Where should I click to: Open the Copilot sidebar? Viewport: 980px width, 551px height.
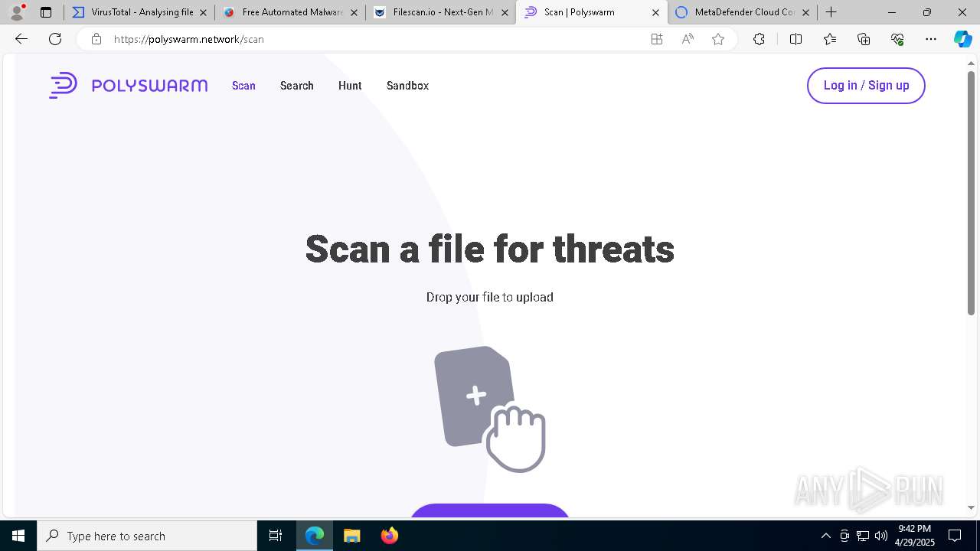pos(963,39)
